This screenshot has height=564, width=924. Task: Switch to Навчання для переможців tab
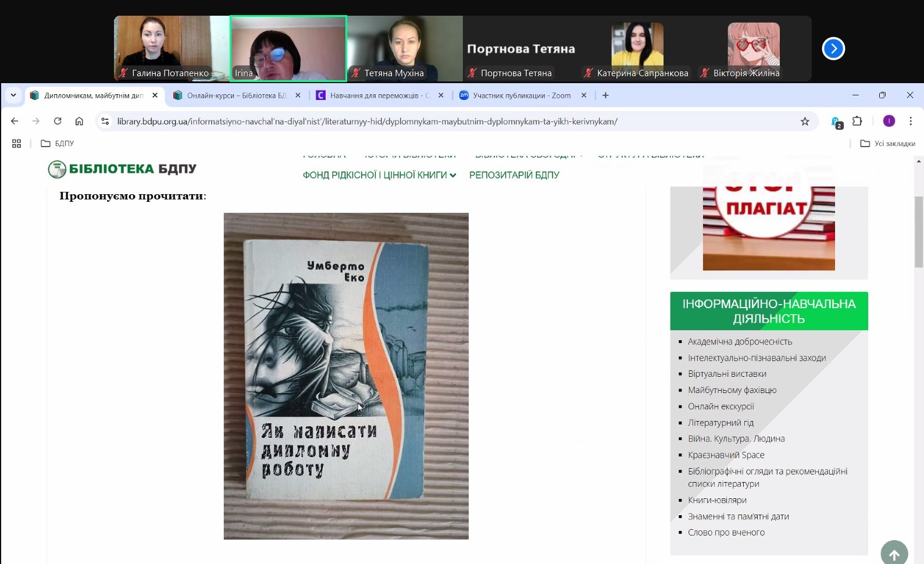point(379,95)
